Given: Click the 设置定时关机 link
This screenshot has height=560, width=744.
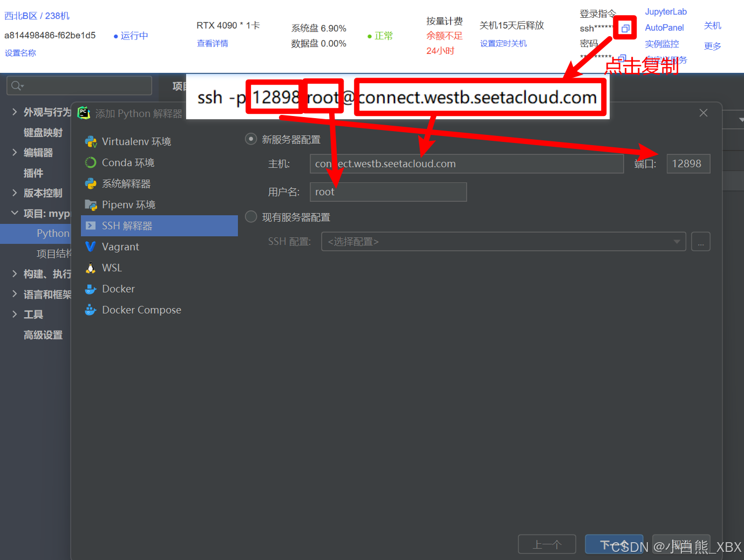Looking at the screenshot, I should pyautogui.click(x=503, y=43).
